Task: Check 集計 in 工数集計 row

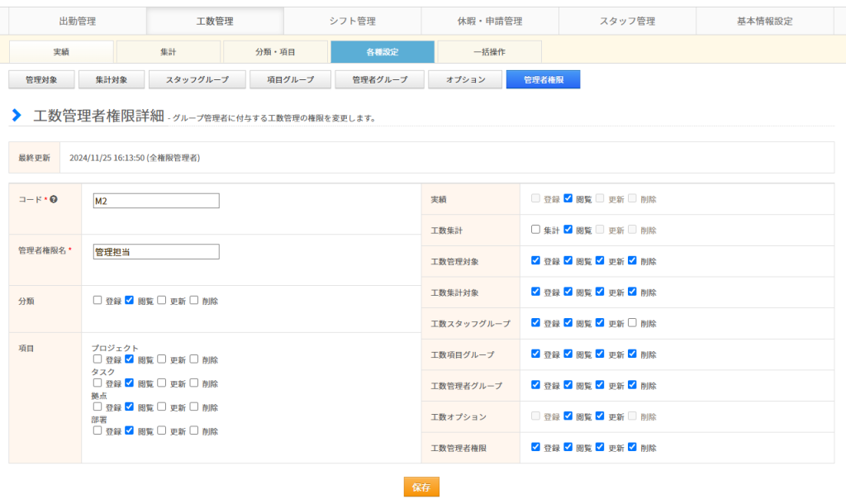Action: click(x=535, y=230)
